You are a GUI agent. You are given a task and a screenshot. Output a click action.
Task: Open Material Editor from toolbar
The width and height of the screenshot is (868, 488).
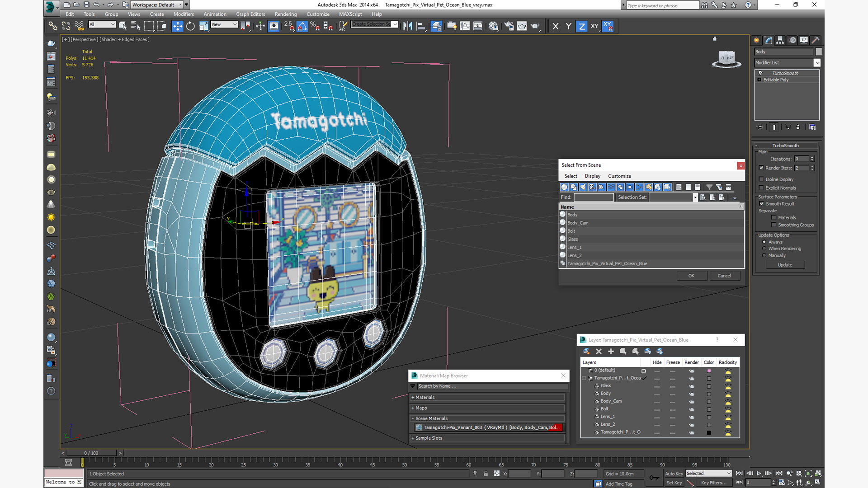tap(493, 26)
